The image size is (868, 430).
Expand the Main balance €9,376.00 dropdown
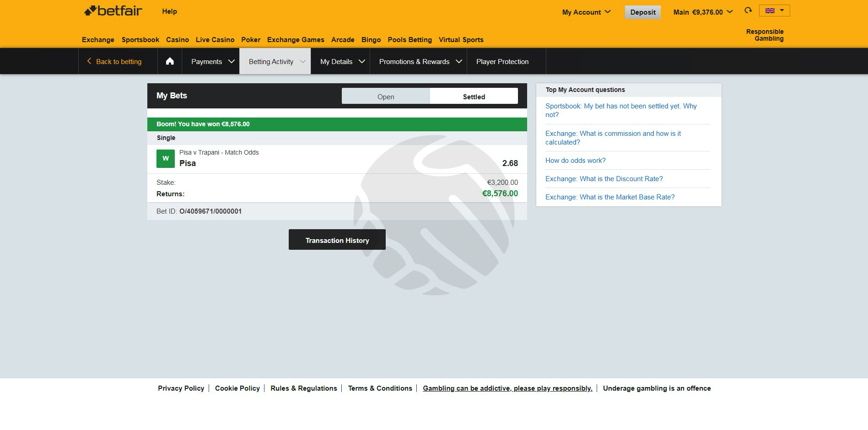(703, 12)
